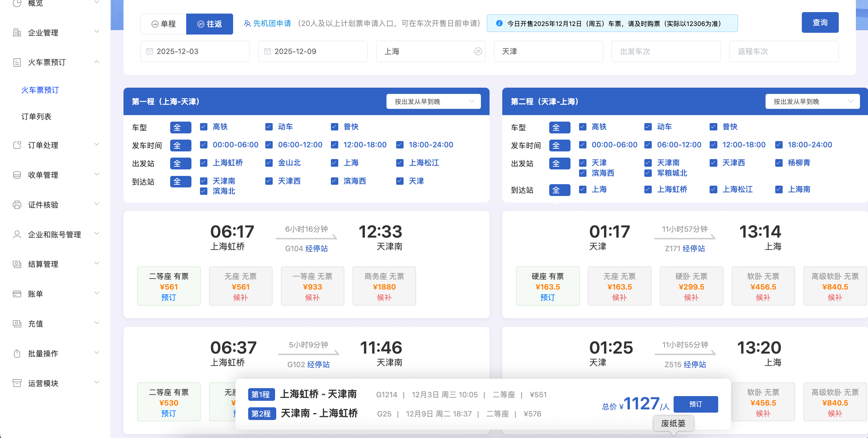Open 订单列表 in the sidebar menu
This screenshot has height=438, width=868.
[x=36, y=117]
